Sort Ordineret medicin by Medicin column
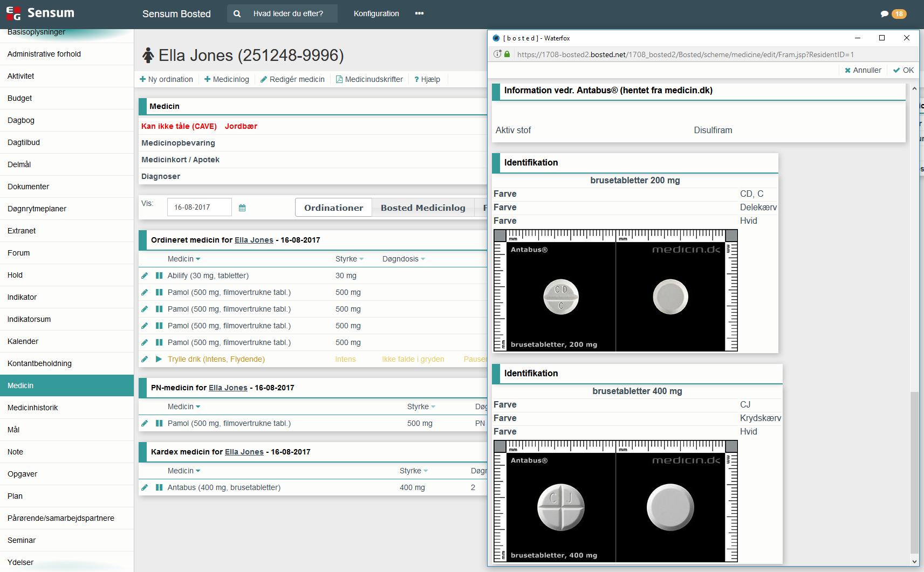This screenshot has width=924, height=572. [x=184, y=259]
